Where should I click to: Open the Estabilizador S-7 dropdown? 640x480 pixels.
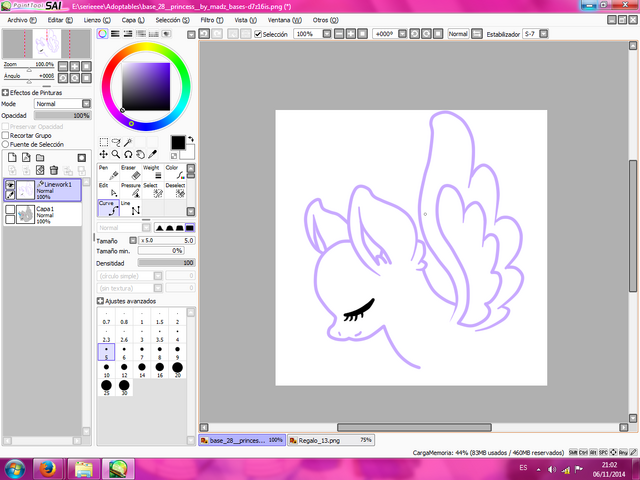tap(544, 34)
